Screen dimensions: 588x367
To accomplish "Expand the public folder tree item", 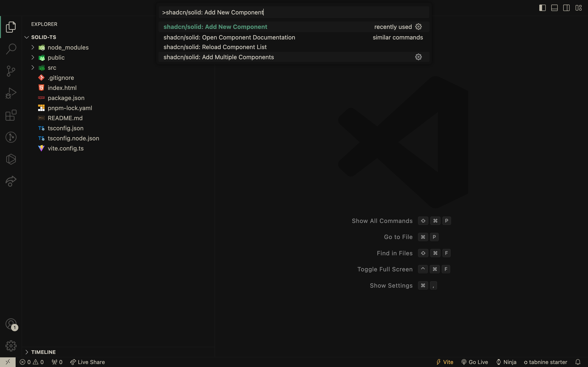I will click(33, 57).
